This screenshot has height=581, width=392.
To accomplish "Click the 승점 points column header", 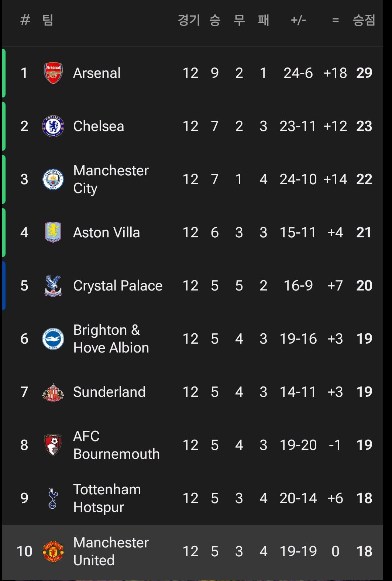I will (x=364, y=20).
